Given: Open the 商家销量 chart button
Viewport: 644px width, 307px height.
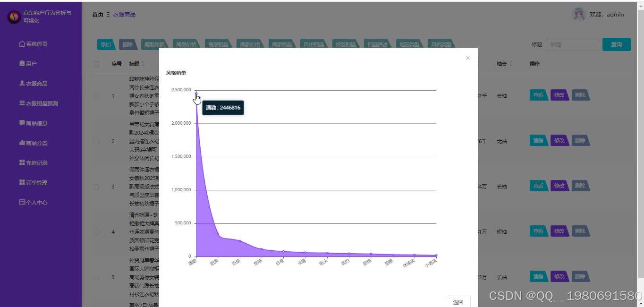Looking at the screenshot, I should (x=282, y=44).
